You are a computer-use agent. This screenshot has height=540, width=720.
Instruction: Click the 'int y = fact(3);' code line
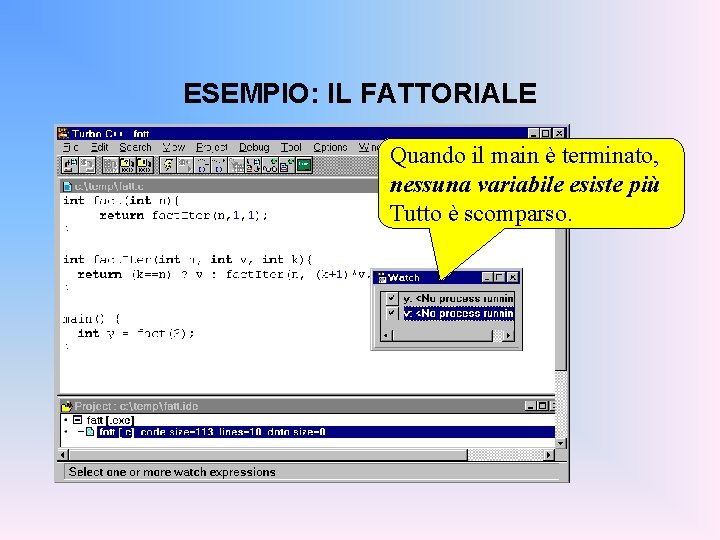[135, 333]
